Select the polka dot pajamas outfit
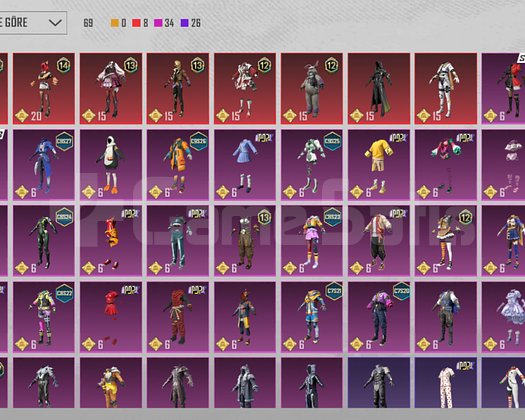525x420 pixels. click(x=446, y=383)
